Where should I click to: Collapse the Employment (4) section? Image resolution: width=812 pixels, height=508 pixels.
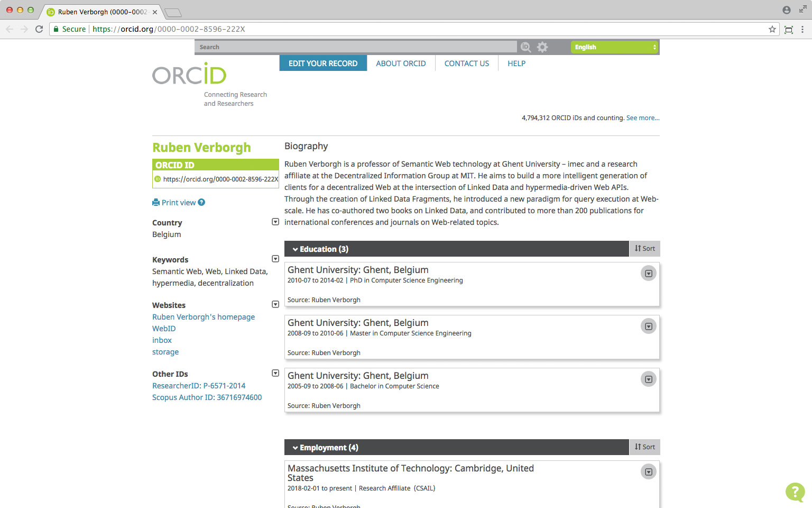coord(325,447)
